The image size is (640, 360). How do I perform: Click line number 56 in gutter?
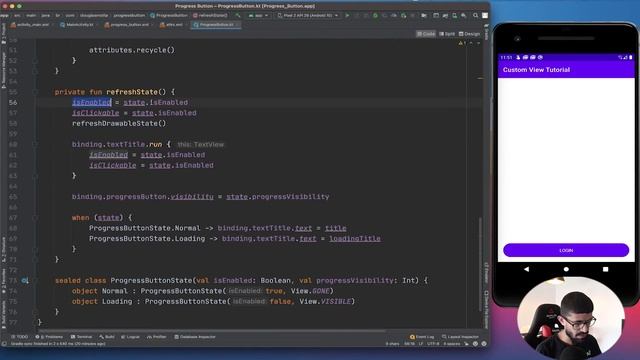pos(13,102)
